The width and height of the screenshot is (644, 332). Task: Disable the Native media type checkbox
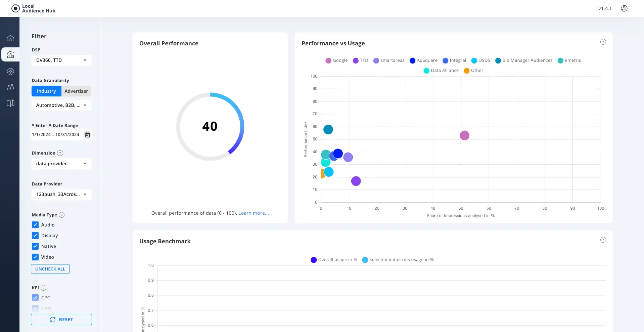tap(35, 246)
